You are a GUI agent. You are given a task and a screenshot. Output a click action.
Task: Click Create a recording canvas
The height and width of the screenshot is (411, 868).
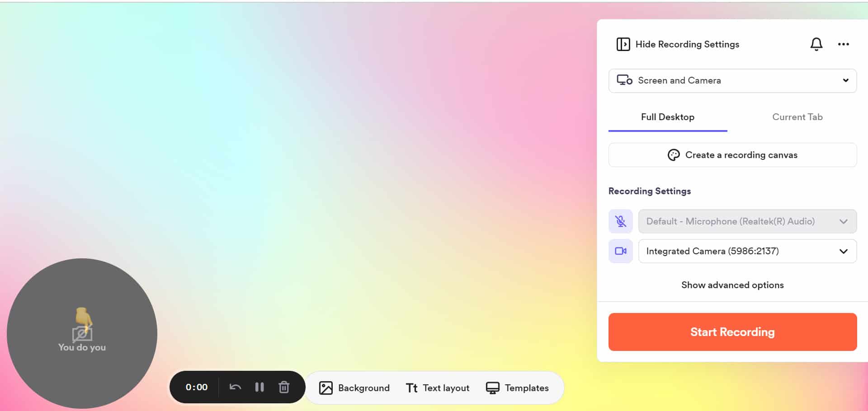coord(732,155)
